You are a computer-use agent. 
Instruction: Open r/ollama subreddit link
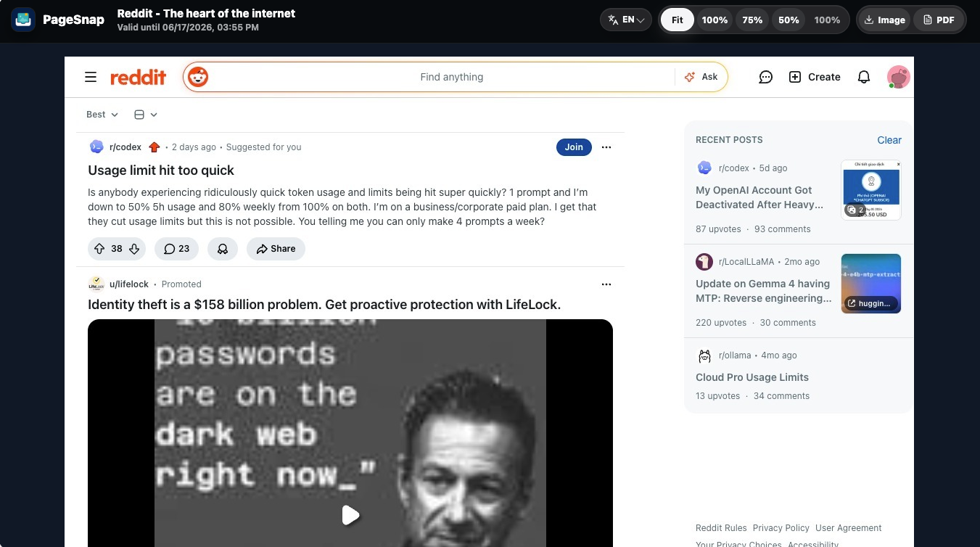tap(735, 355)
